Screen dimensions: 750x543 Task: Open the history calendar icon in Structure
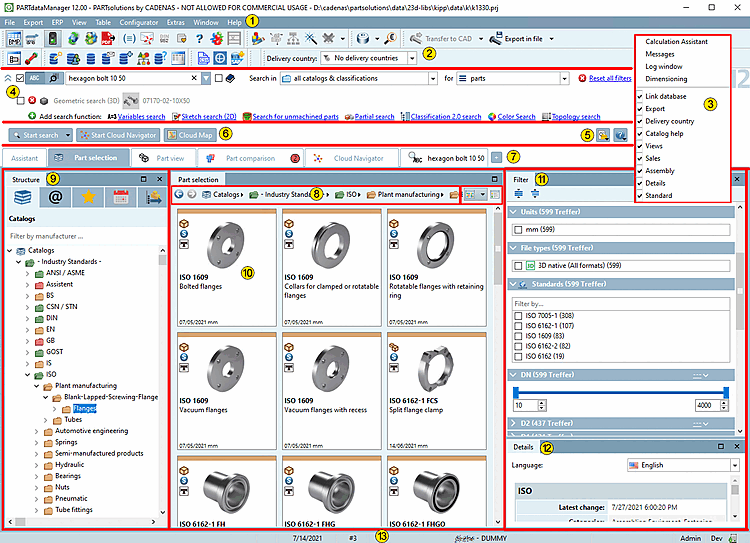(122, 199)
